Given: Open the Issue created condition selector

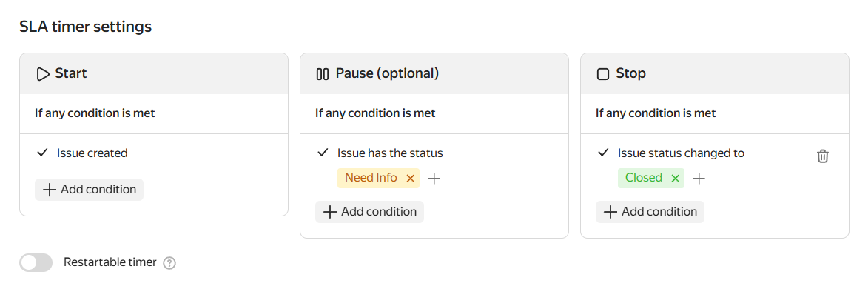Looking at the screenshot, I should (x=92, y=153).
